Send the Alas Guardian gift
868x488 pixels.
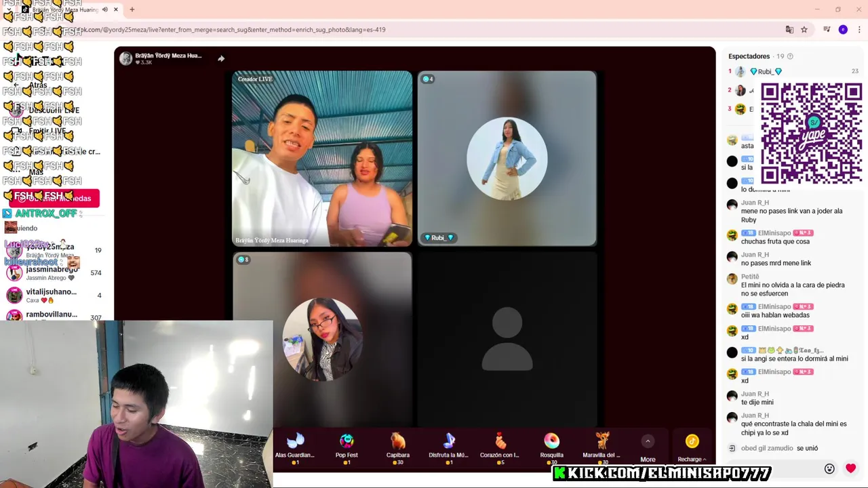(295, 448)
